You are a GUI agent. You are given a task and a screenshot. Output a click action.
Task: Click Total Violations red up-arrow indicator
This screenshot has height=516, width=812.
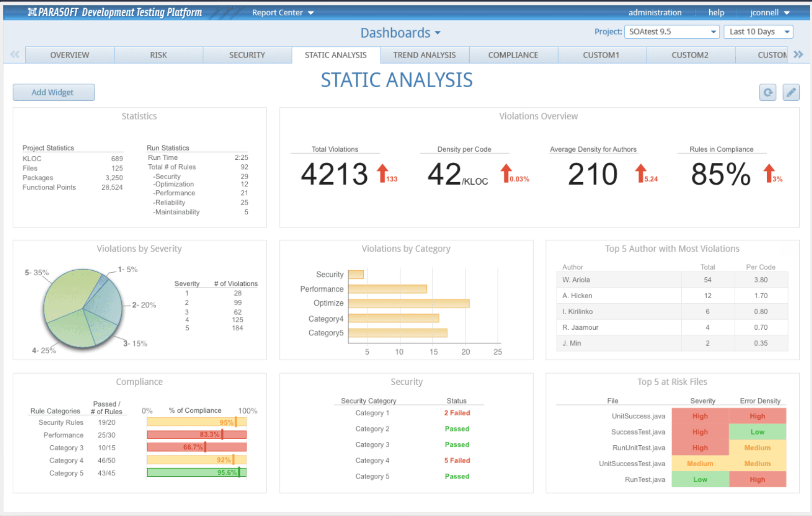point(383,173)
